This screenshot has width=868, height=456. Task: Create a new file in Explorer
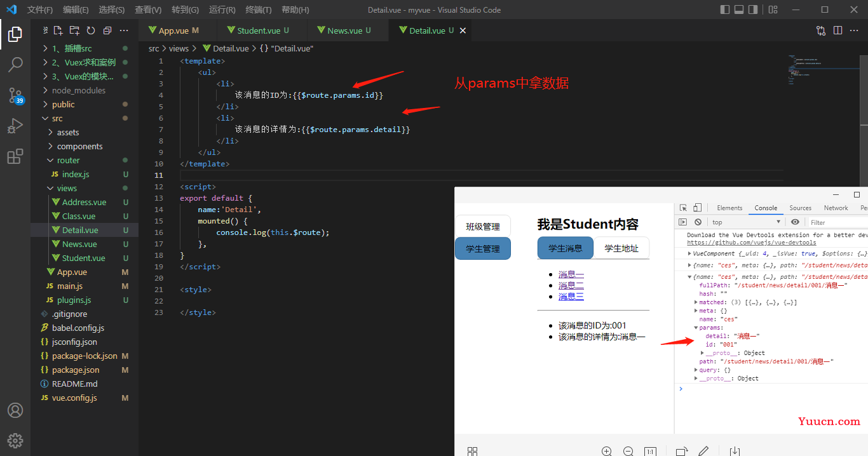click(x=58, y=30)
